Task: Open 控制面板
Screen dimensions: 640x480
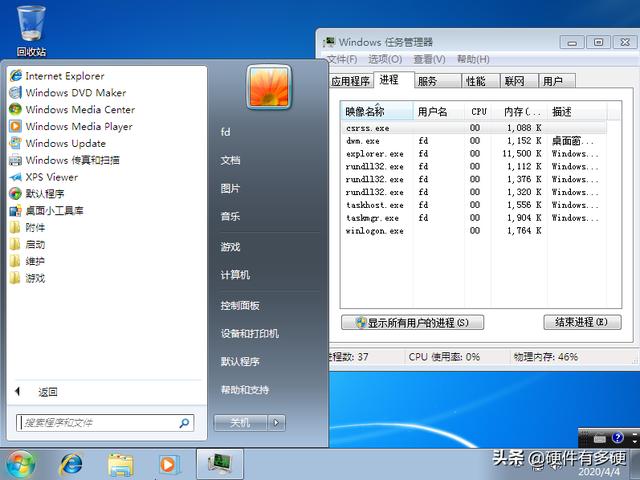Action: coord(240,305)
